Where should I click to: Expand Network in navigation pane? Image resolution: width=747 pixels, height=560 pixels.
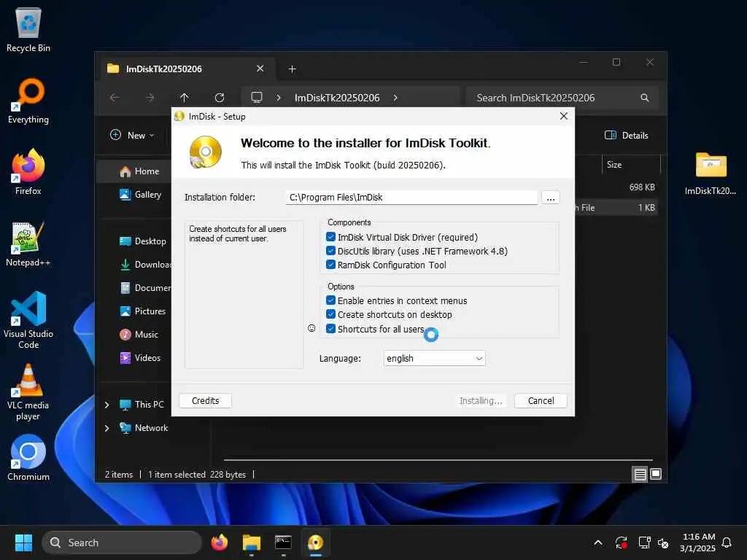point(107,428)
